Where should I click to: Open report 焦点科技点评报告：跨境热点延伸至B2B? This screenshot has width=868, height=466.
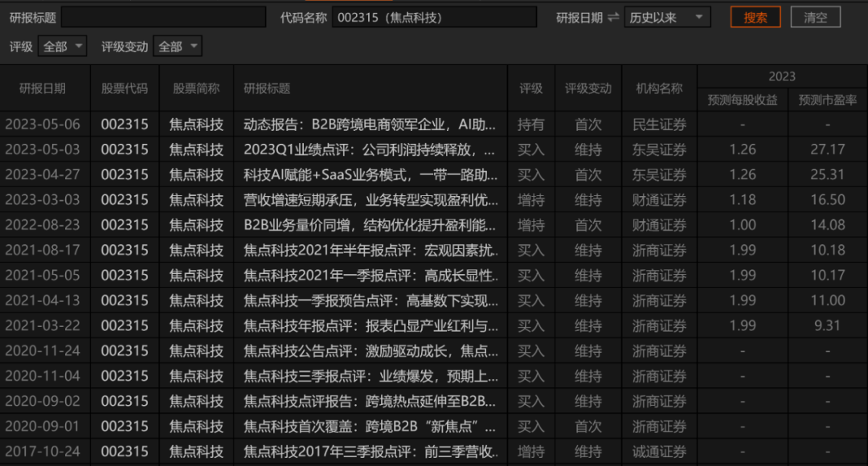(369, 401)
